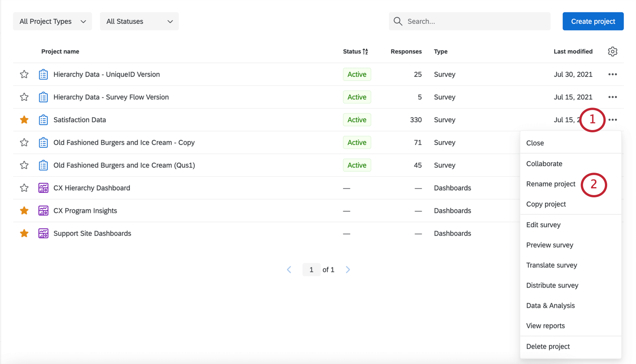Open the survey icon for Satisfaction Data

click(x=43, y=120)
